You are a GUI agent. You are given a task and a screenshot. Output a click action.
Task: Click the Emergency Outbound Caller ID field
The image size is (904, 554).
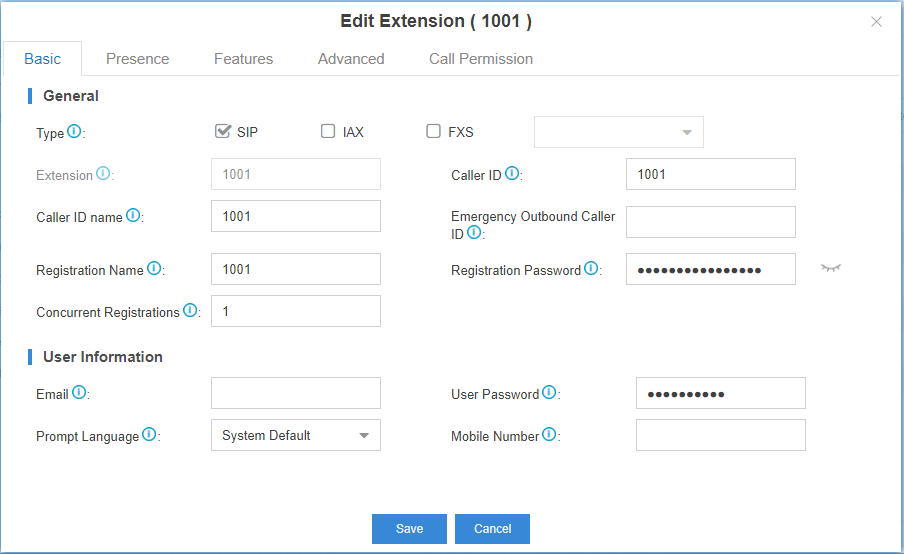click(711, 222)
